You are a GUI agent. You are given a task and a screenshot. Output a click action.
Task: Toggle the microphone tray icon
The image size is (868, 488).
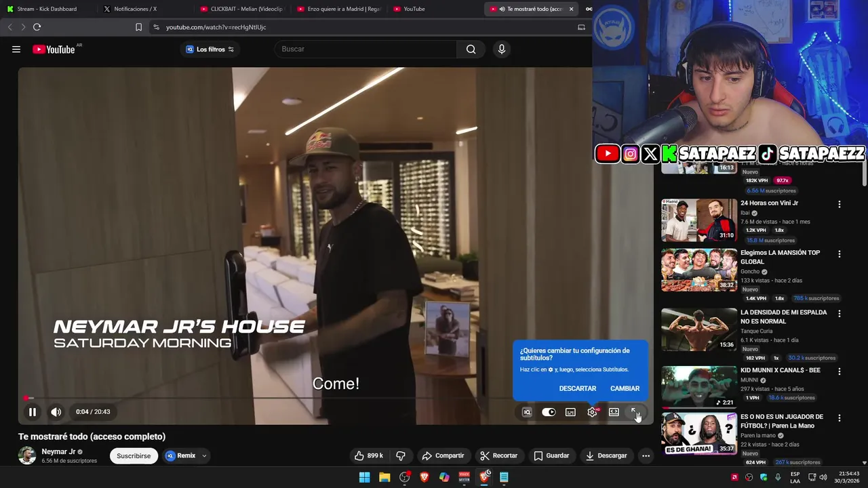coord(778,477)
